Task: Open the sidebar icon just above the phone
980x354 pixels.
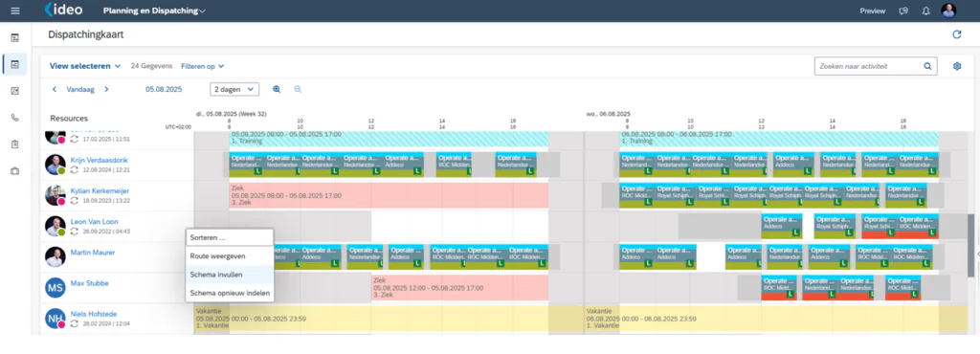Action: 15,91
